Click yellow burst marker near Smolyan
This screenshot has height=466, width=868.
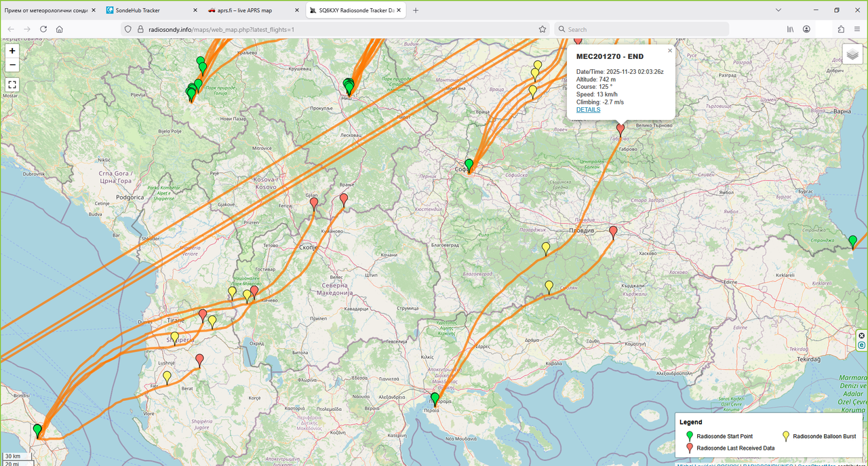pyautogui.click(x=549, y=286)
